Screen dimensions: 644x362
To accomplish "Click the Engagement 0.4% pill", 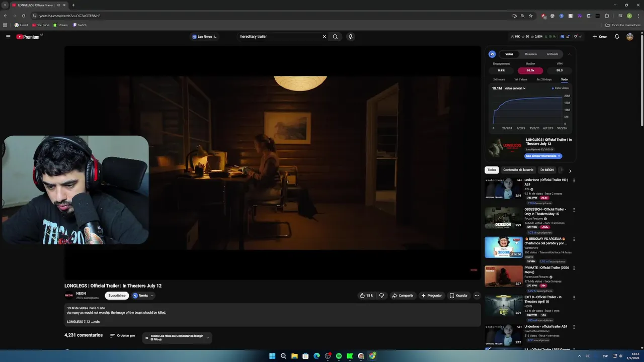I will (501, 70).
